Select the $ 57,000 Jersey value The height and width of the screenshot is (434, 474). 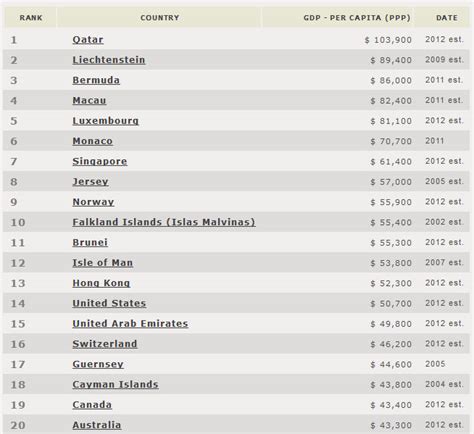[391, 182]
